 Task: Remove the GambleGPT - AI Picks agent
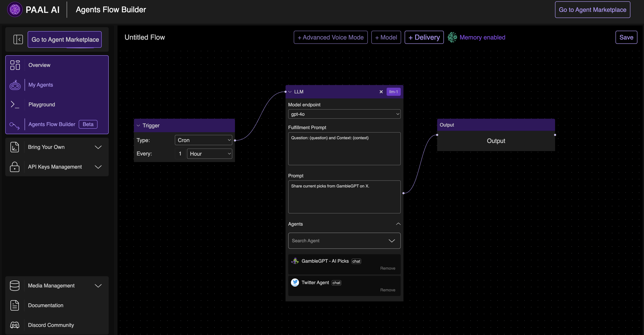coord(388,268)
